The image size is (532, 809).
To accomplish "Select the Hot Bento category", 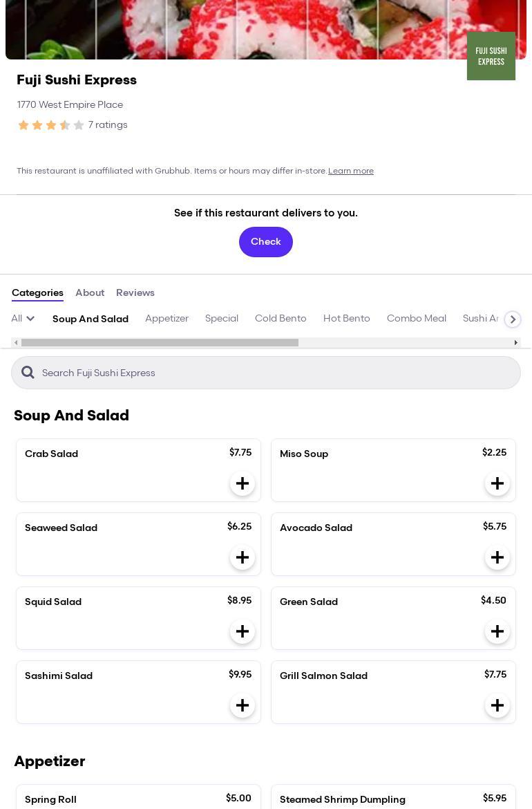I will pos(347,319).
